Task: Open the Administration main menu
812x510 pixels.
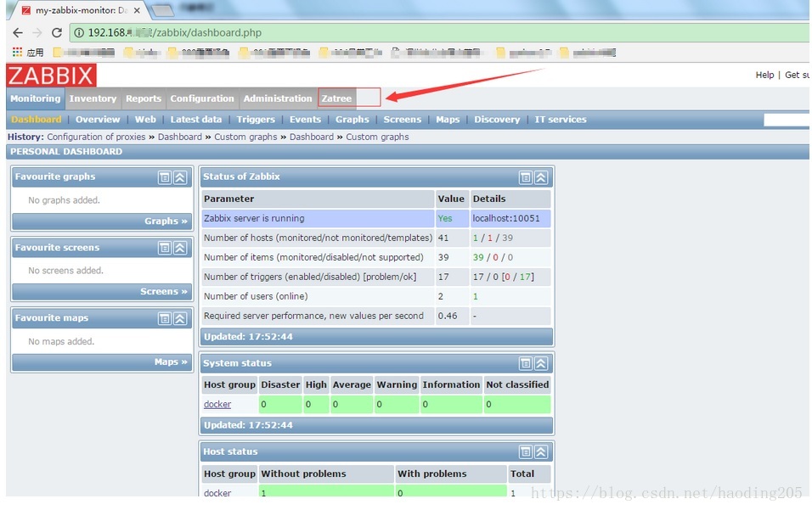Action: pos(278,98)
